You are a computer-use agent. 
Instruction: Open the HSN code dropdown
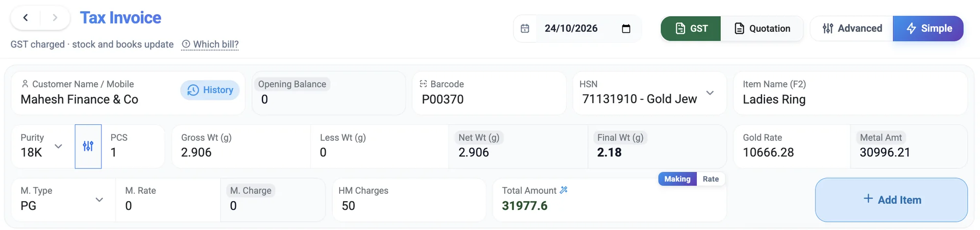(710, 93)
